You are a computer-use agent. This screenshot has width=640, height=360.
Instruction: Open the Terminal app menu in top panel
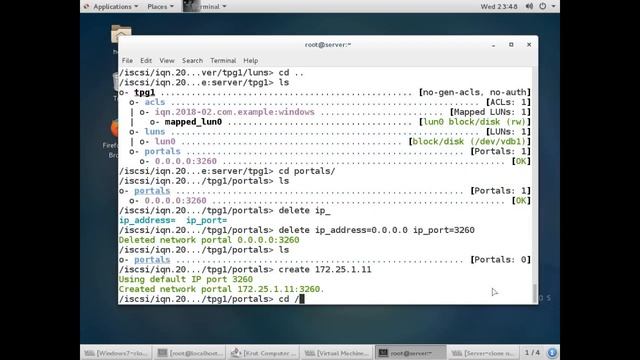coord(205,7)
